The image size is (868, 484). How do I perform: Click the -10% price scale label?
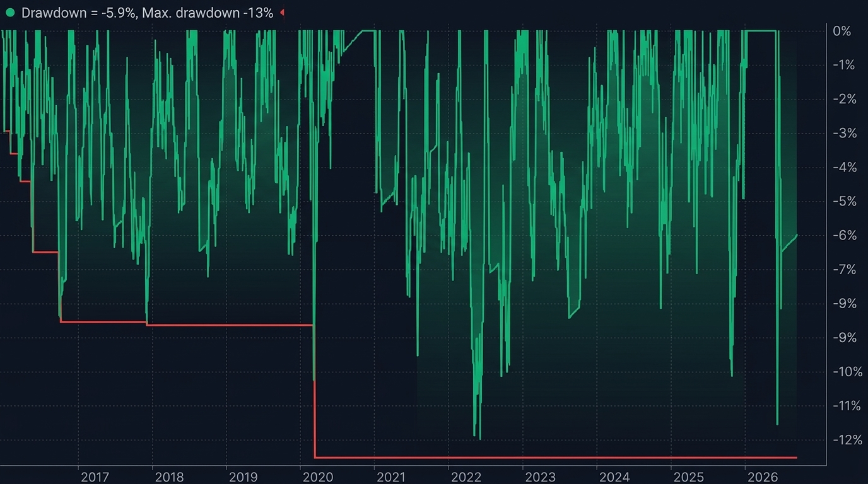point(847,372)
